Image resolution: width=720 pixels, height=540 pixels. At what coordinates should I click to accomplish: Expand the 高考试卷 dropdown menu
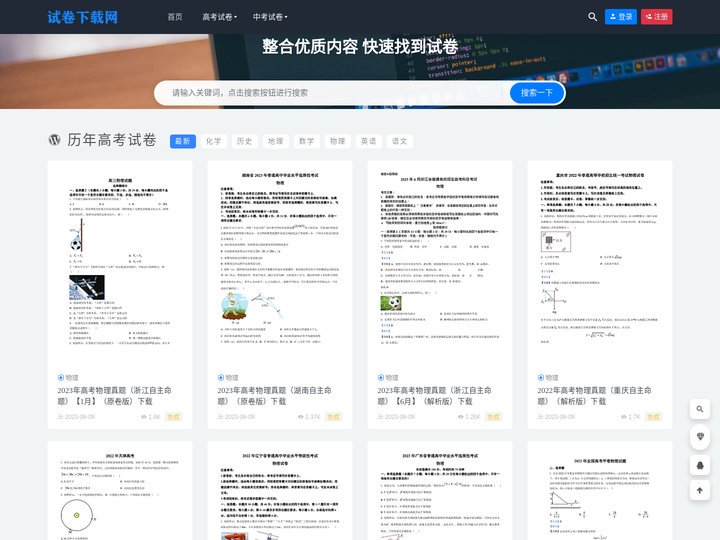point(219,17)
